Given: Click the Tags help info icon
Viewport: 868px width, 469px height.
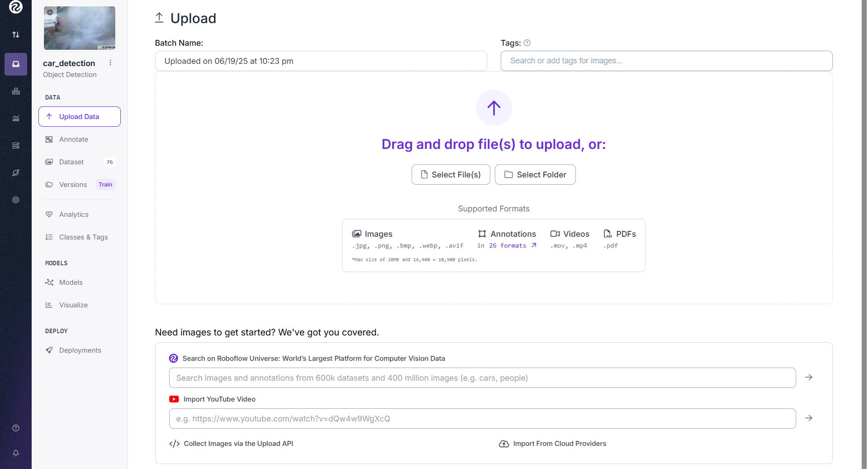Looking at the screenshot, I should click(x=527, y=43).
